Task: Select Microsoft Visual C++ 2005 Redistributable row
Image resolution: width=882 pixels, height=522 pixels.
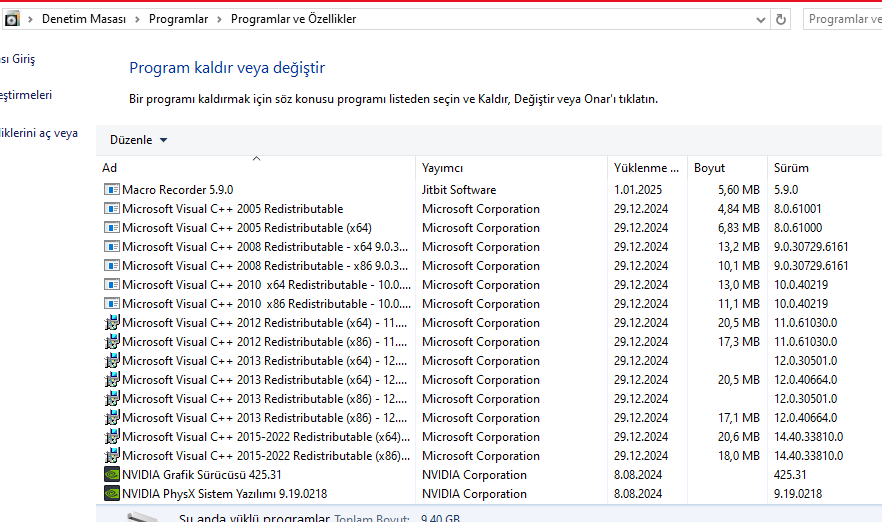Action: 489,209
